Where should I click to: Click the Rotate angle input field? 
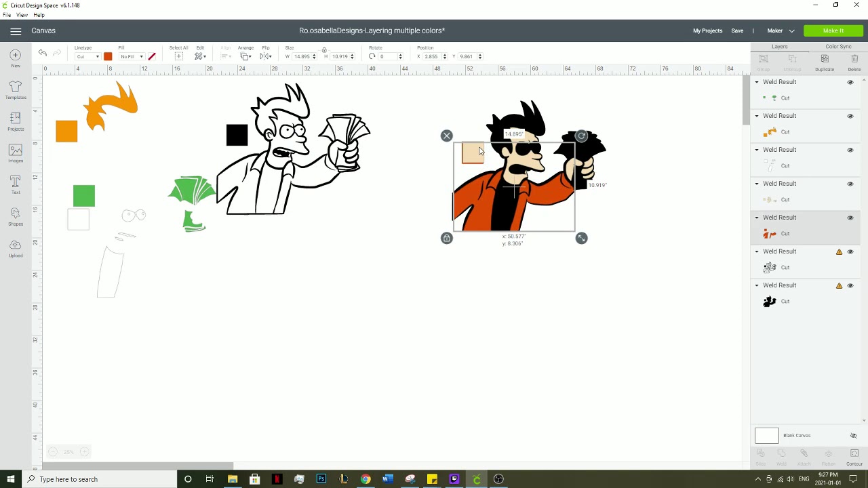[389, 57]
